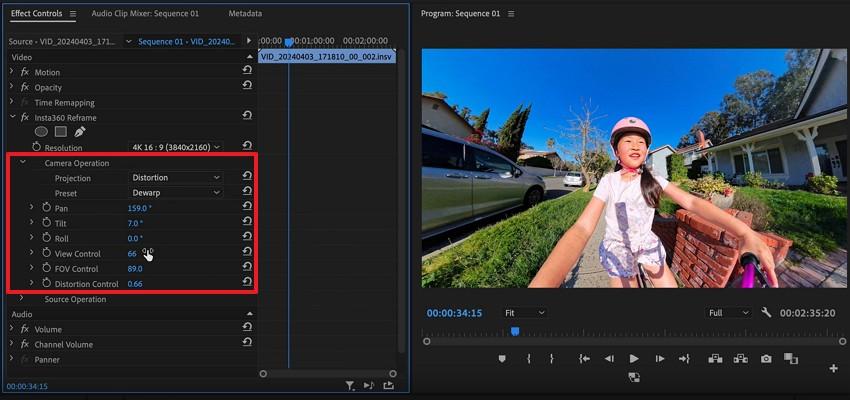Open the Projection Distortion dropdown
The image size is (850, 400).
coord(176,178)
